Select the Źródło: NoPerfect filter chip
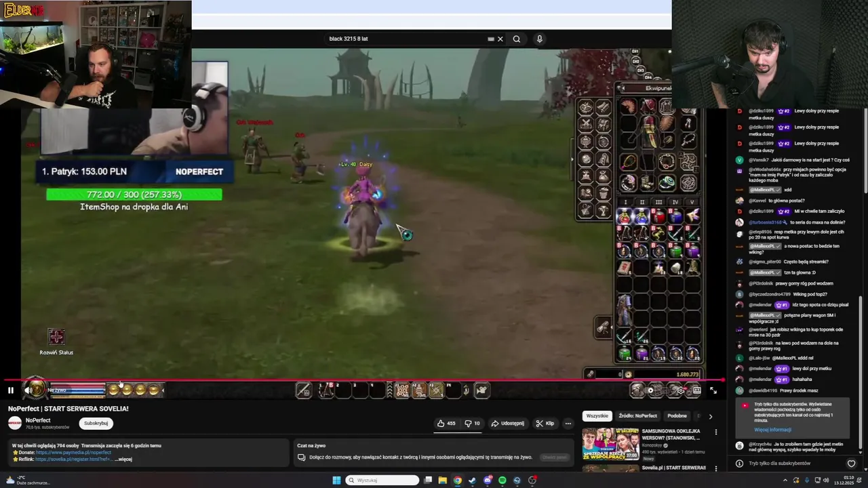The width and height of the screenshot is (868, 488). [637, 415]
